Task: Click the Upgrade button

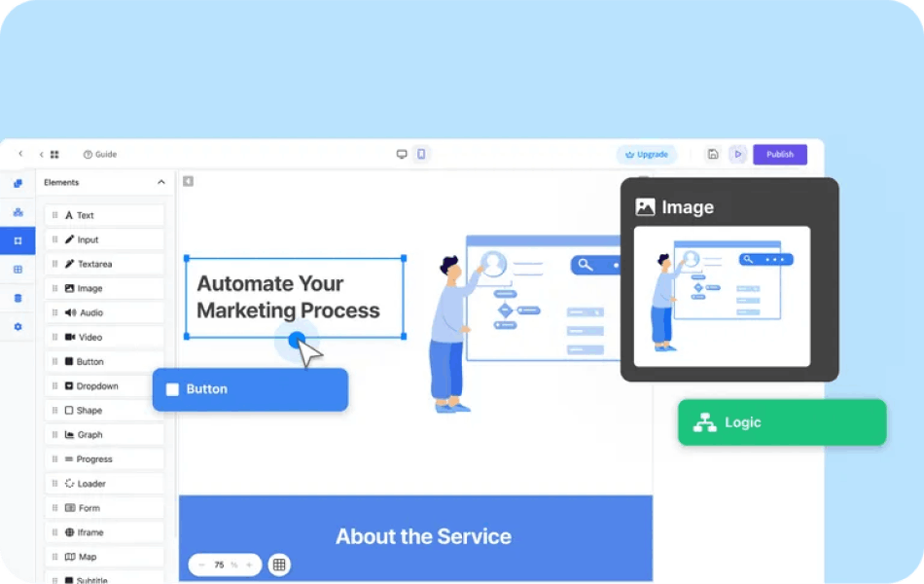Action: click(647, 154)
